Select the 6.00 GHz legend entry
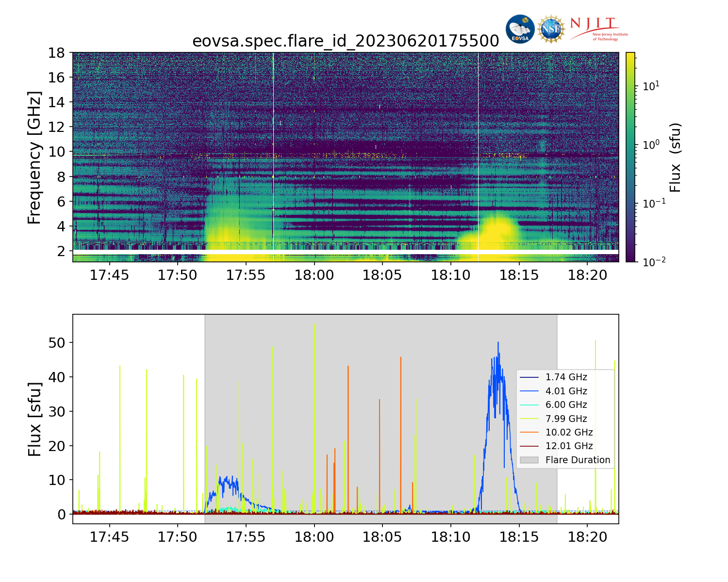The image size is (728, 582). click(x=566, y=405)
